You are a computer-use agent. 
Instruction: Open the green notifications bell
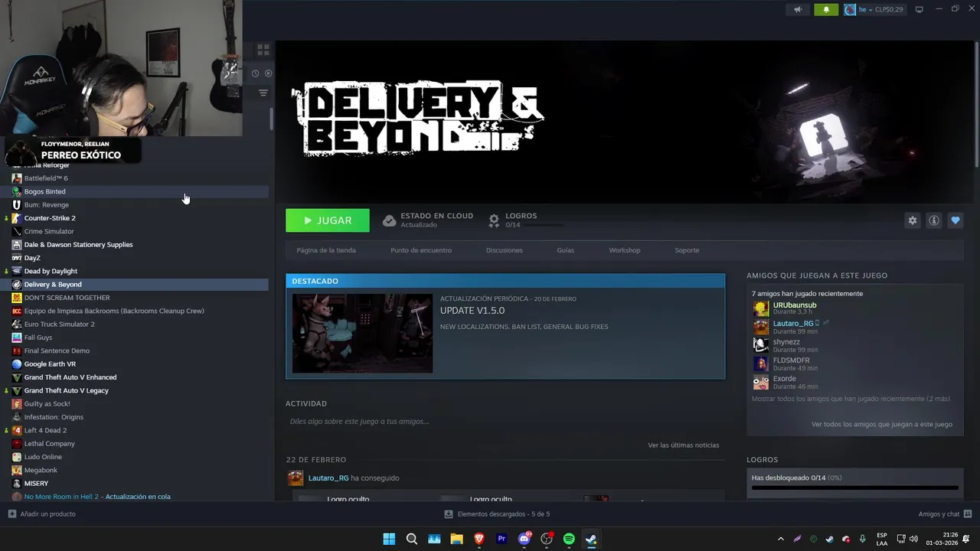(x=826, y=10)
